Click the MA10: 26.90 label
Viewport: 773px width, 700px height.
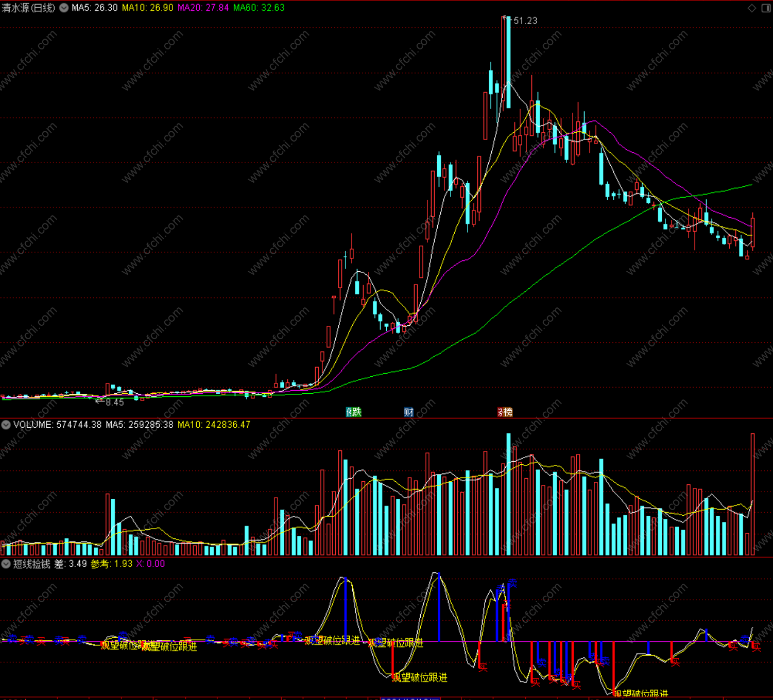coord(148,8)
